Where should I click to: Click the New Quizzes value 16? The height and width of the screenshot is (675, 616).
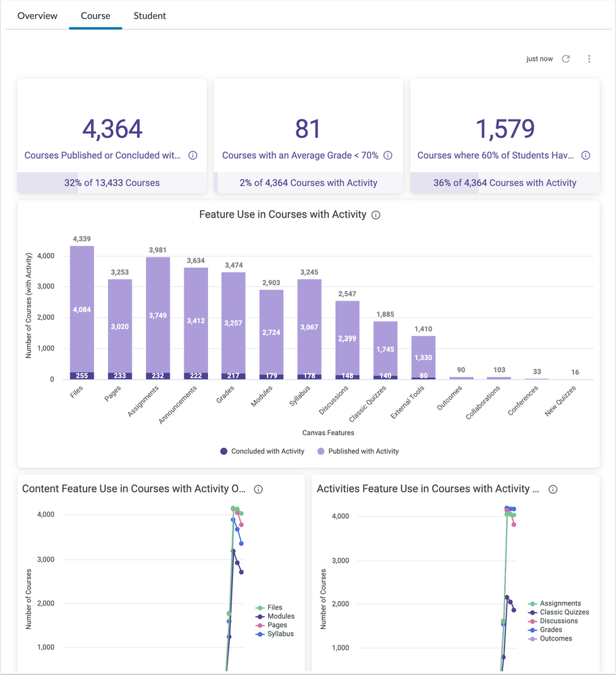pos(575,372)
